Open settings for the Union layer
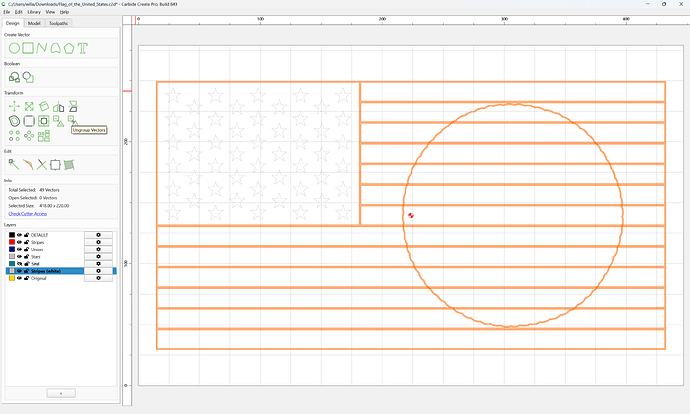The width and height of the screenshot is (690, 414). [98, 249]
